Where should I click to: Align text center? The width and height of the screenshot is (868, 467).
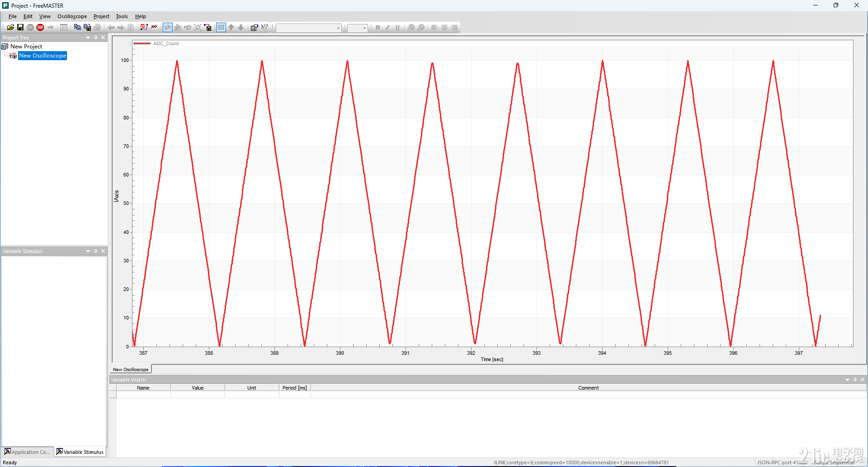coord(444,28)
